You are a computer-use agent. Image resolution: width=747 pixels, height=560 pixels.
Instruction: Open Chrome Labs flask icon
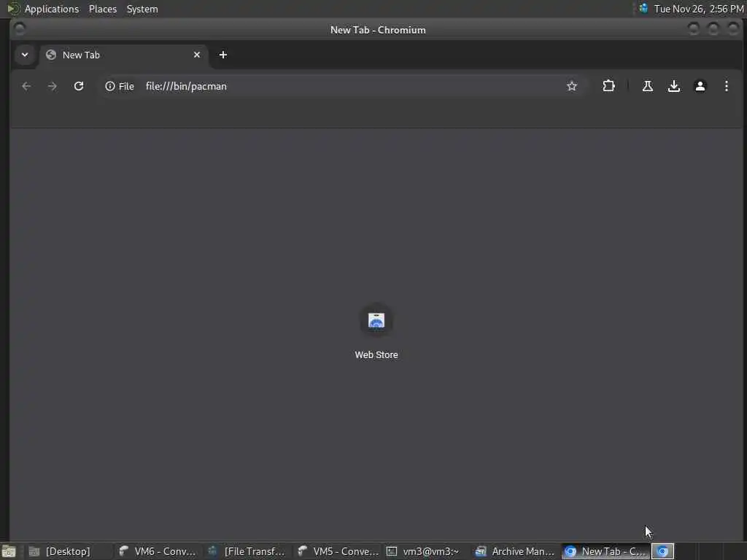pos(648,86)
